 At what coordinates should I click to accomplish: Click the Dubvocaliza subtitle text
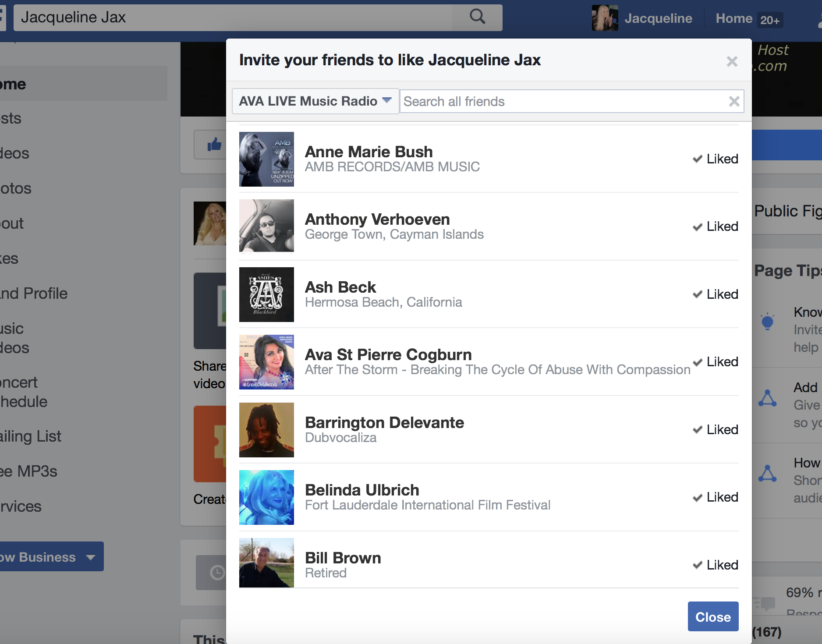(340, 438)
